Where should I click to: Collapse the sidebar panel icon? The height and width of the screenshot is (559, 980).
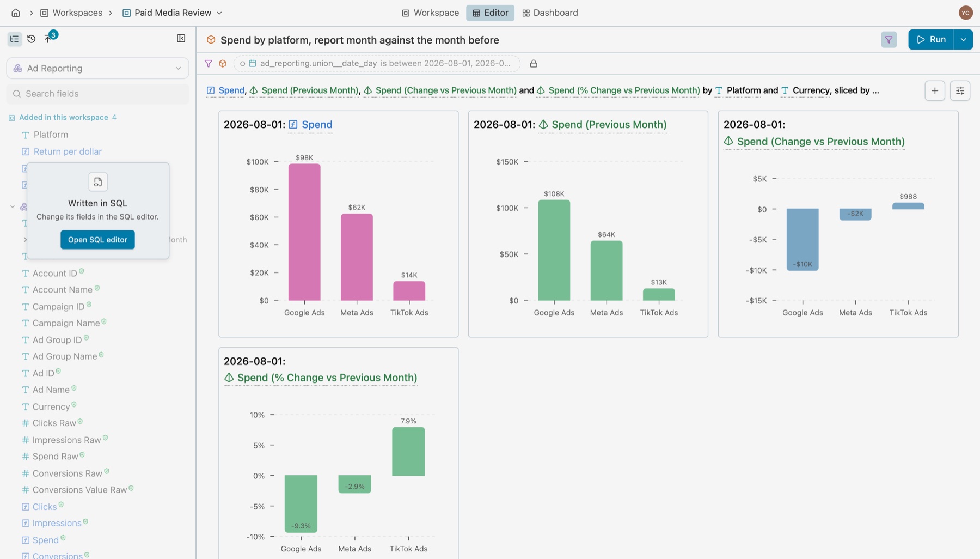[x=181, y=38]
